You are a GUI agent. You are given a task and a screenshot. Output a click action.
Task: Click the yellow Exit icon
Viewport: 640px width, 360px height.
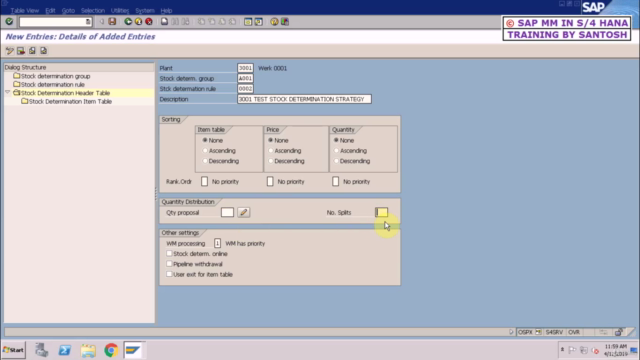click(x=138, y=22)
